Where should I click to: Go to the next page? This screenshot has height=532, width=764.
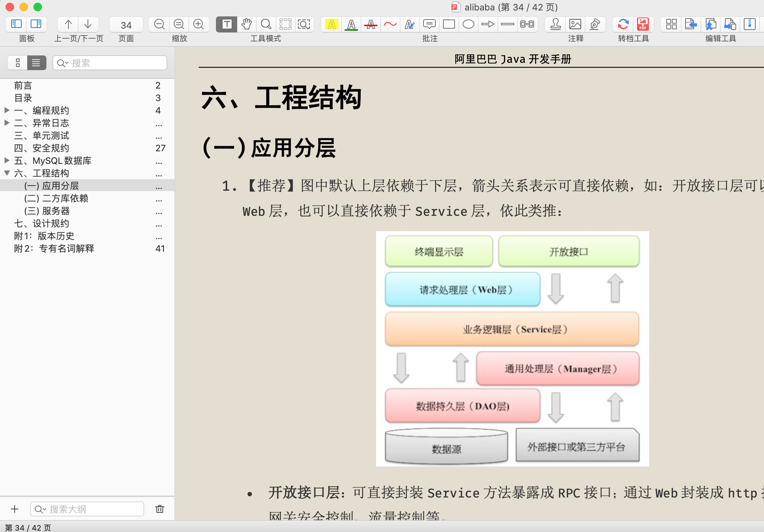tap(88, 24)
